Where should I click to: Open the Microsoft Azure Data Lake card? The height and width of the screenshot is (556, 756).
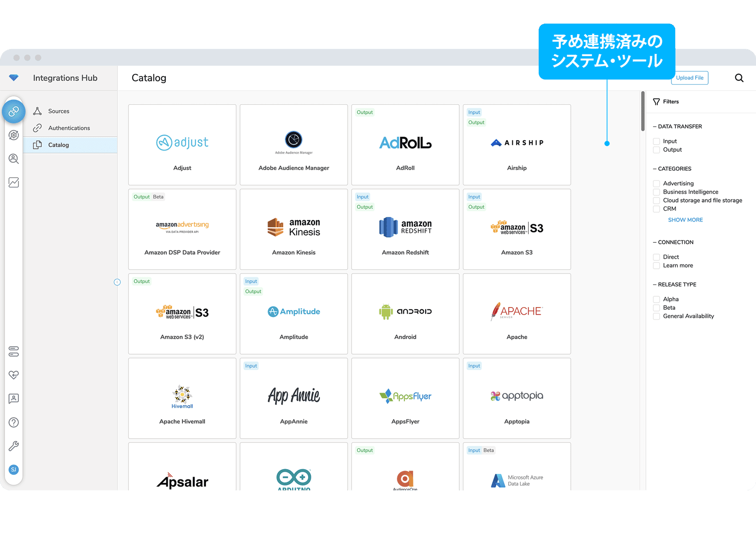coord(517,466)
